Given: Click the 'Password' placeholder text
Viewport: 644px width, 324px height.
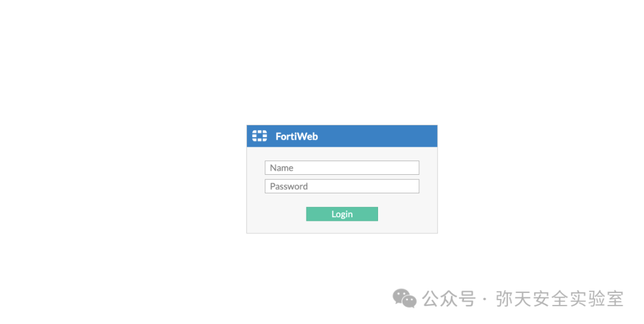Looking at the screenshot, I should point(289,186).
